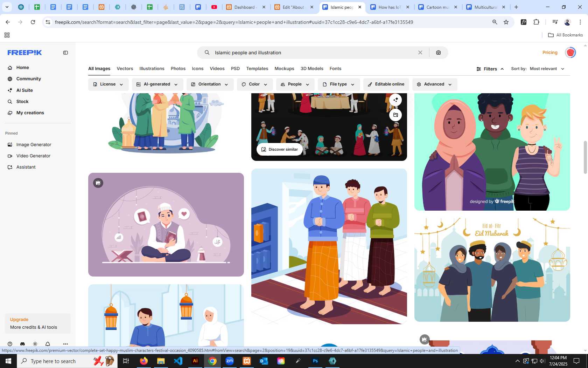Click the help question-mark icon
588x368 pixels.
[x=10, y=344]
